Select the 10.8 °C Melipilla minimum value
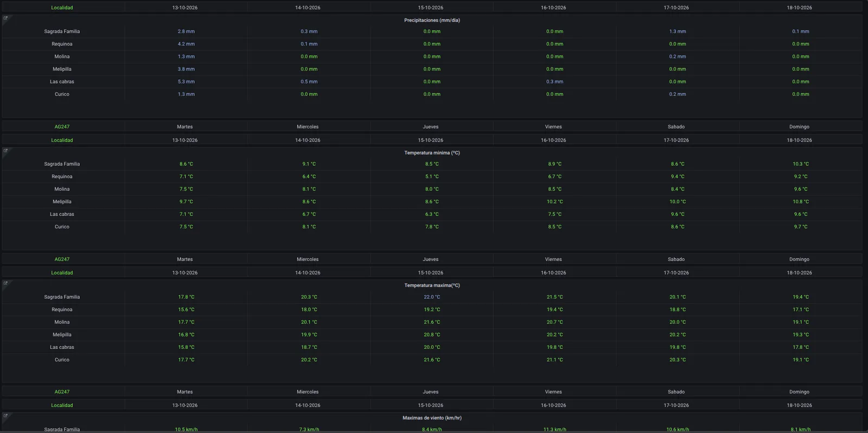The width and height of the screenshot is (868, 433). 801,202
